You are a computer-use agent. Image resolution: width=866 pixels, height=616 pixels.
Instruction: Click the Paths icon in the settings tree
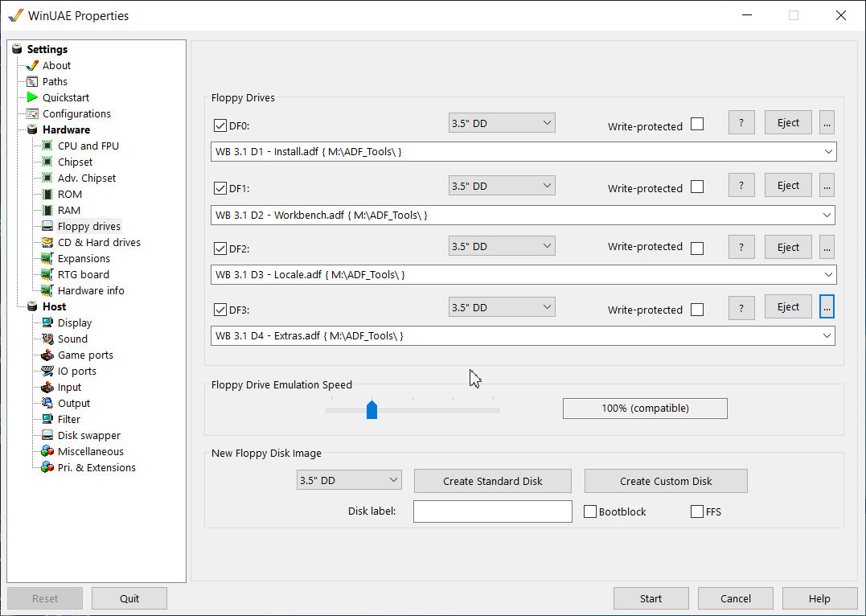coord(32,82)
